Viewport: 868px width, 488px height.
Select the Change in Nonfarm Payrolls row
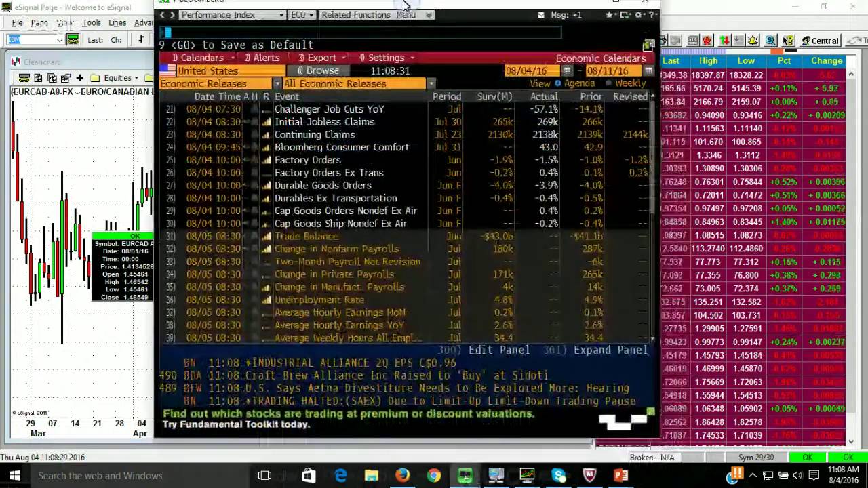pyautogui.click(x=404, y=249)
